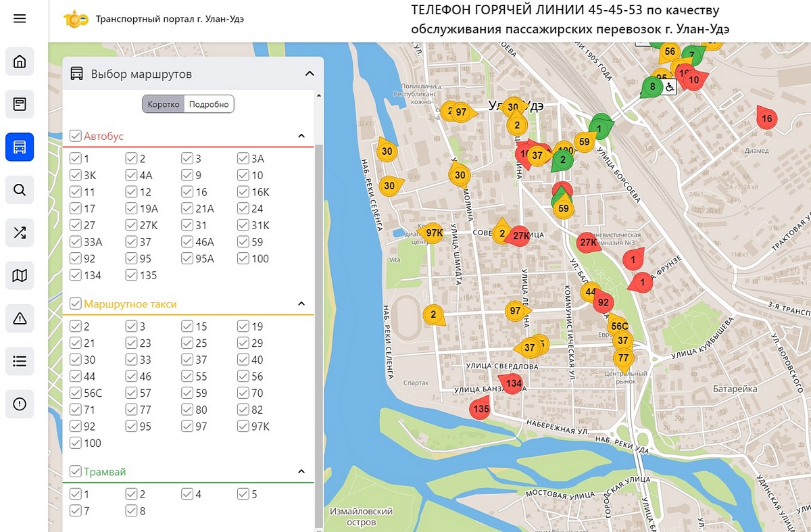Image resolution: width=811 pixels, height=532 pixels.
Task: Collapse the Выбор маршрутов panel
Action: pos(310,74)
